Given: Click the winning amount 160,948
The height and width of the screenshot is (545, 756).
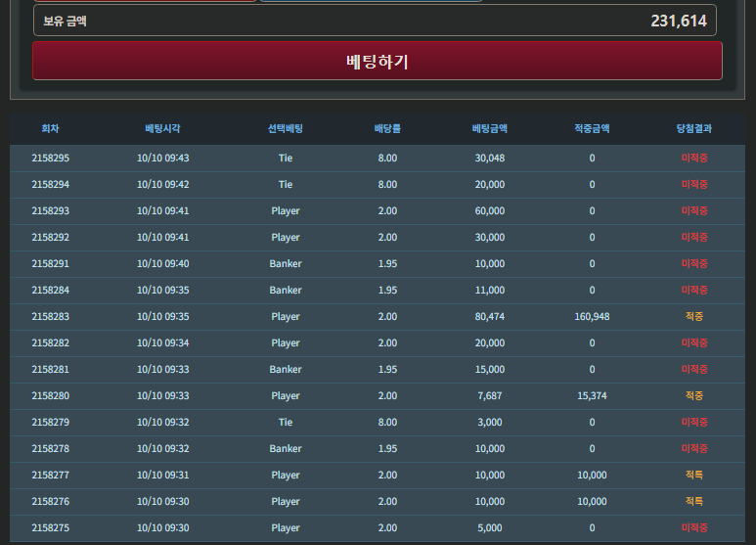Looking at the screenshot, I should 592,317.
